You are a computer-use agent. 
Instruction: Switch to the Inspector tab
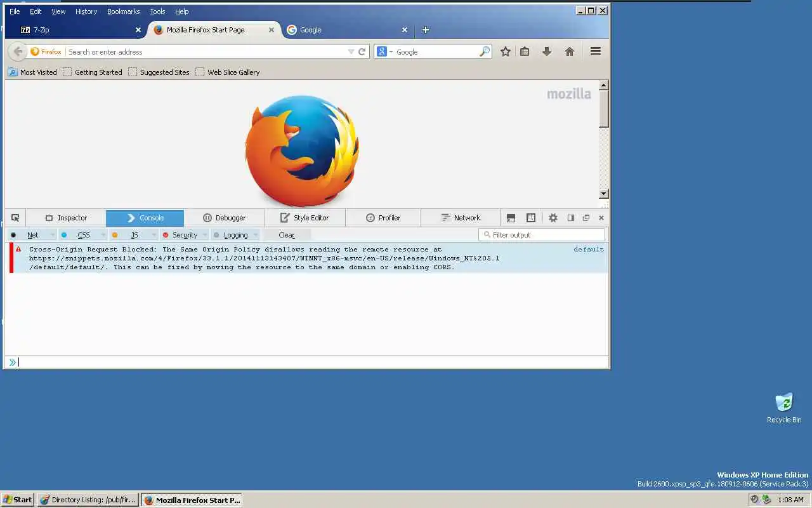(66, 218)
